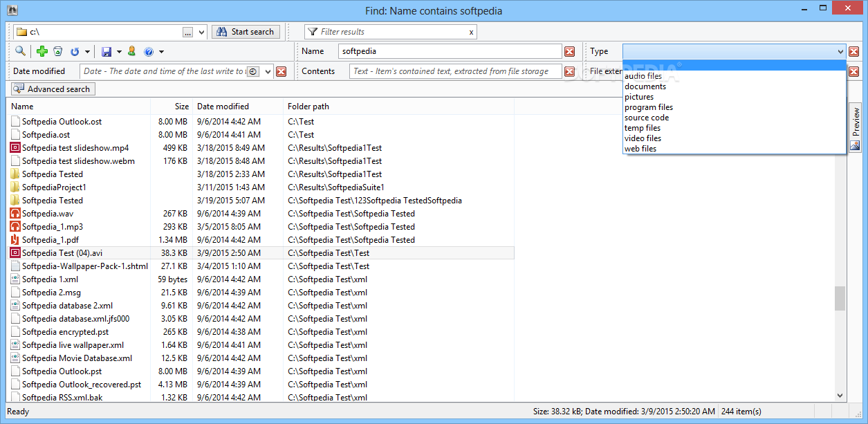The width and height of the screenshot is (868, 424).
Task: Click the picture icon below Preview tab
Action: tap(855, 146)
